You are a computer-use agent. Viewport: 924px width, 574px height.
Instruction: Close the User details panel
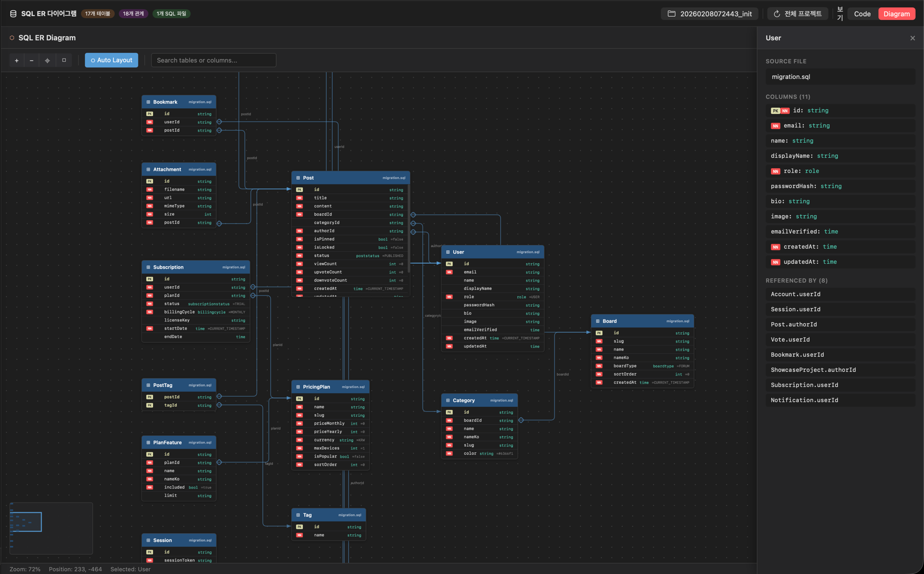tap(912, 38)
